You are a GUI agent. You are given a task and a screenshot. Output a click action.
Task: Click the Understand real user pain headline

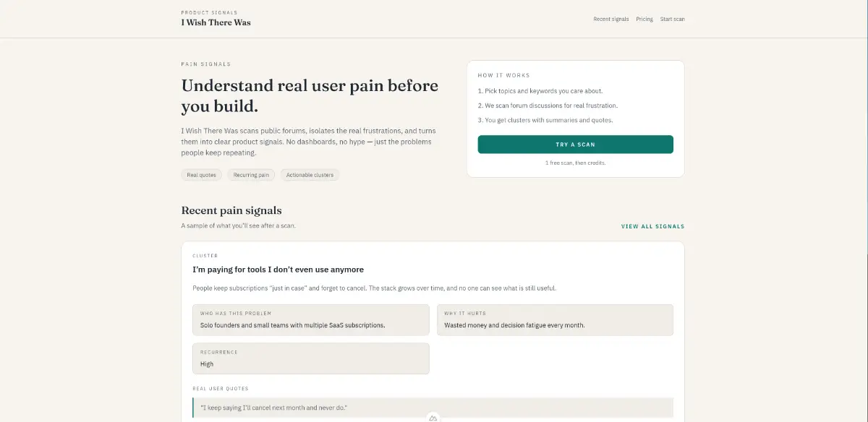pos(310,96)
